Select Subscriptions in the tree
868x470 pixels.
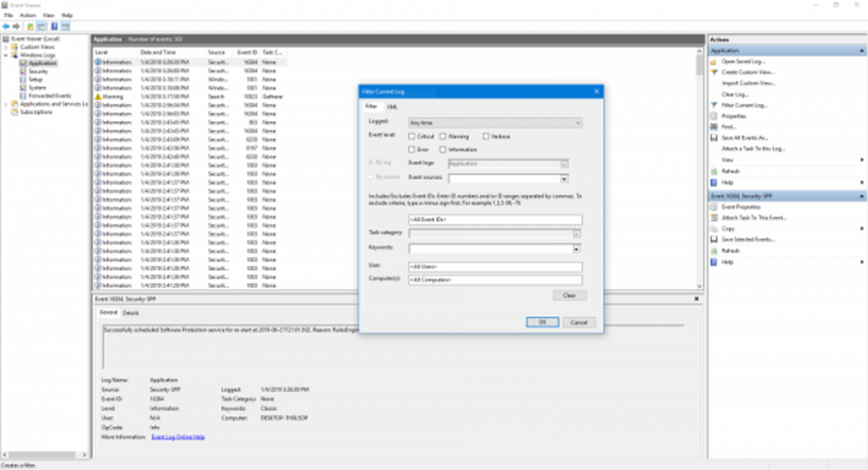[x=36, y=112]
